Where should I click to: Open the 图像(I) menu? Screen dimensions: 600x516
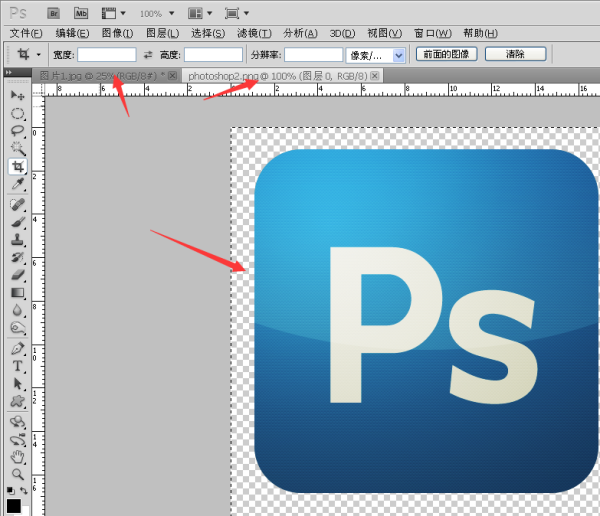(x=117, y=33)
